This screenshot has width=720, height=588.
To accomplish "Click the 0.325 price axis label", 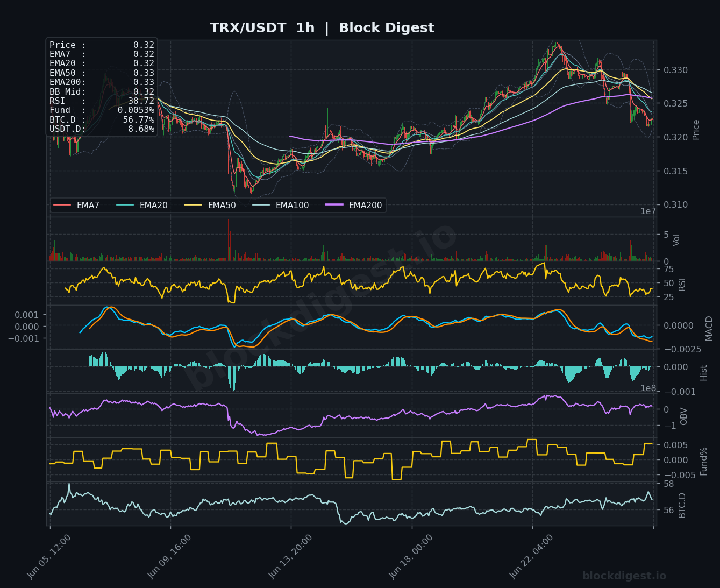I will pyautogui.click(x=675, y=103).
